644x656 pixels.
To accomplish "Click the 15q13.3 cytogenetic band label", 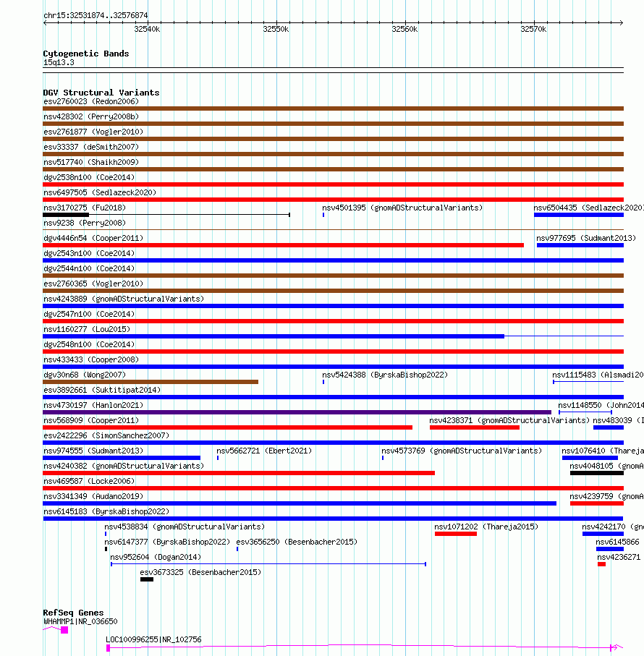I will point(59,62).
